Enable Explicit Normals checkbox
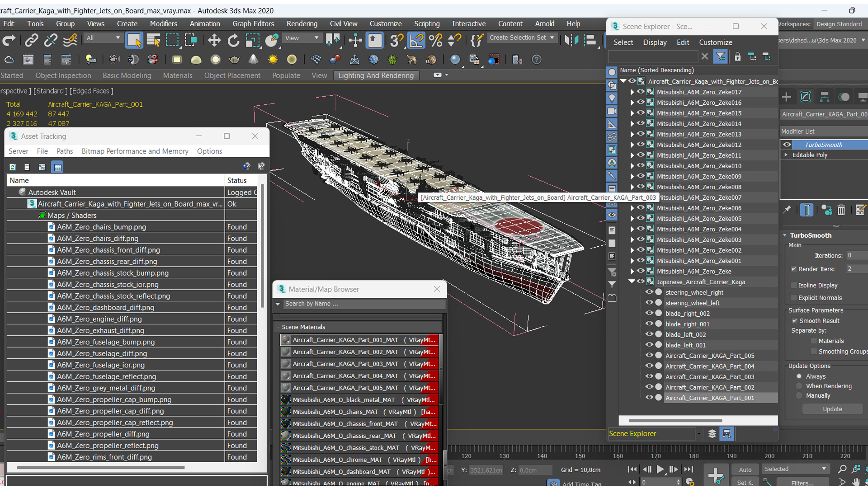This screenshot has width=868, height=488. (x=793, y=298)
